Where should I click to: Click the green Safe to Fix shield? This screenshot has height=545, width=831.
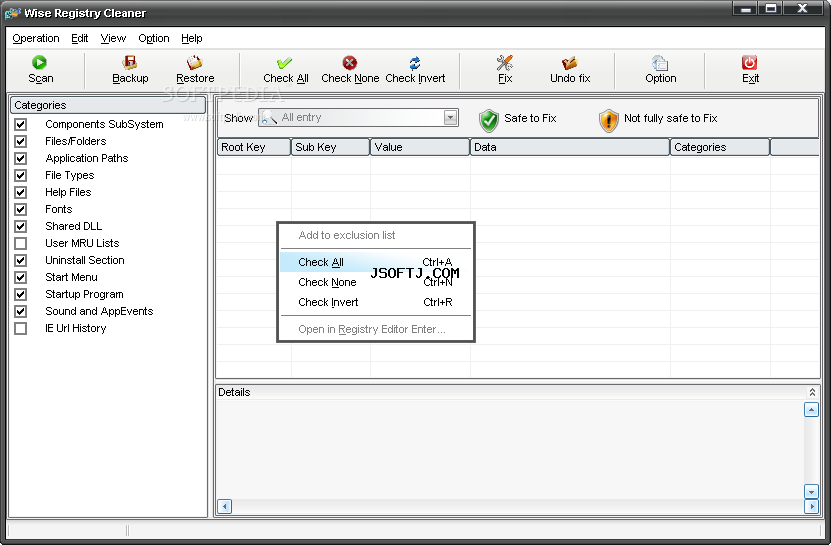tap(489, 120)
